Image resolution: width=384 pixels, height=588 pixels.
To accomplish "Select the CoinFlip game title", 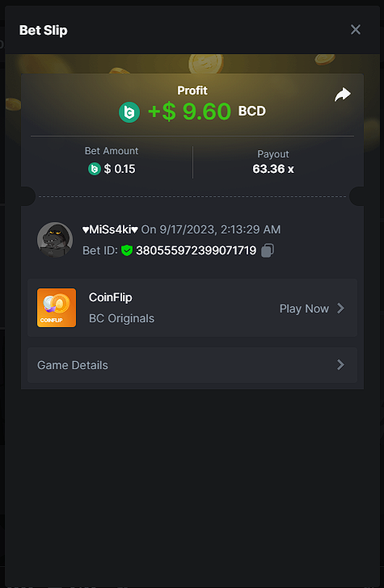I will pyautogui.click(x=111, y=297).
